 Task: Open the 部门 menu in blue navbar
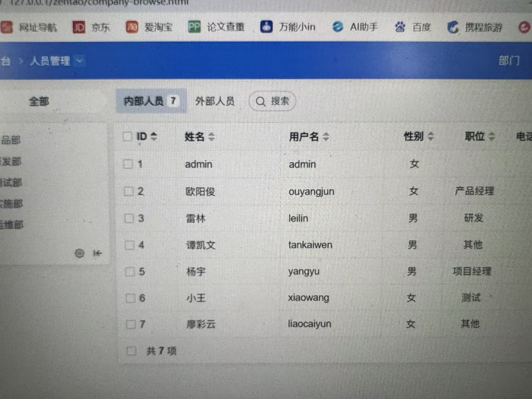pos(509,61)
